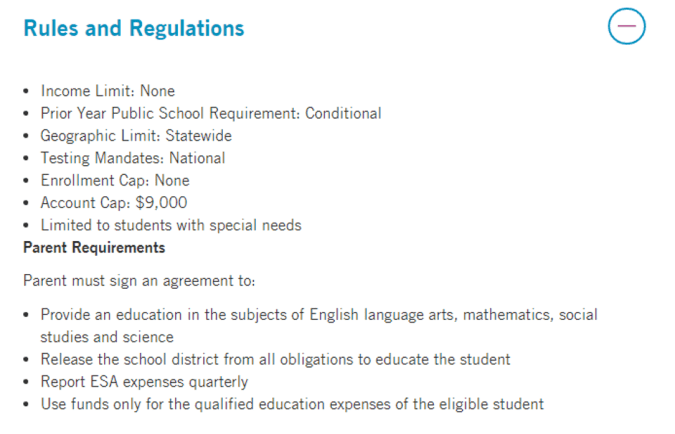Collapse the Rules and Regulations section
Screen dimensions: 675x434
627,27
